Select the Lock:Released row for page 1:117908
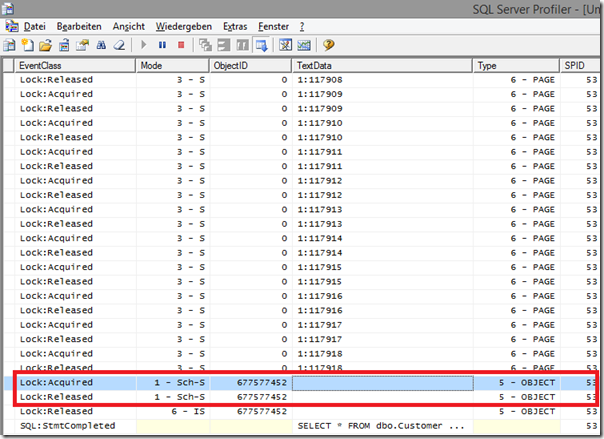 pyautogui.click(x=302, y=80)
